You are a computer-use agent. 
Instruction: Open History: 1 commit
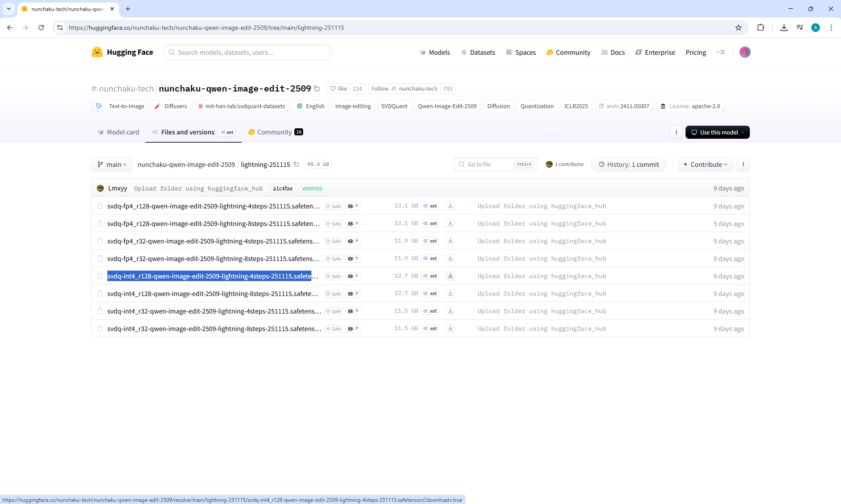[x=629, y=165]
